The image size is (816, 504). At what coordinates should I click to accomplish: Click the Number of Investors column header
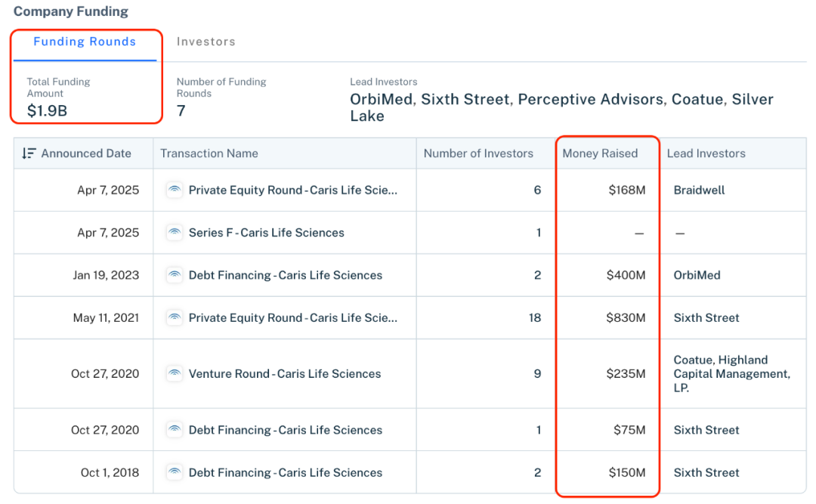pos(478,153)
